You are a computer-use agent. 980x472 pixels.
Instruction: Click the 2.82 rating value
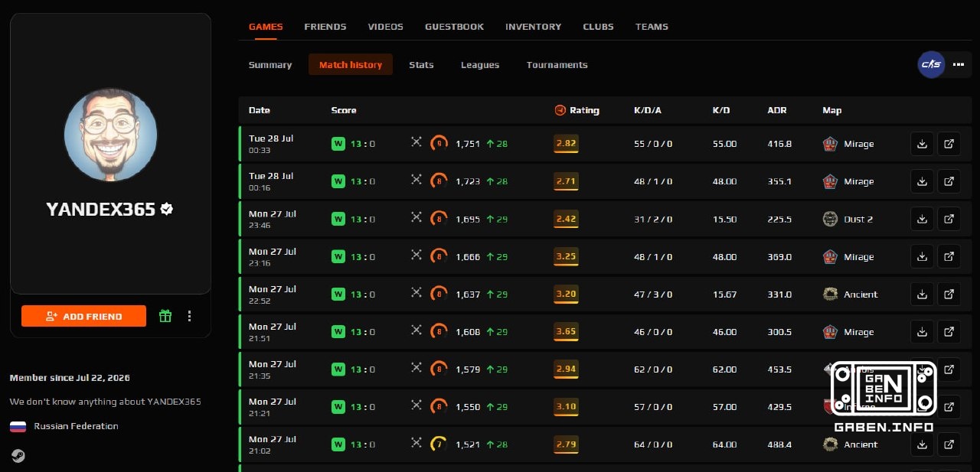[x=566, y=143]
